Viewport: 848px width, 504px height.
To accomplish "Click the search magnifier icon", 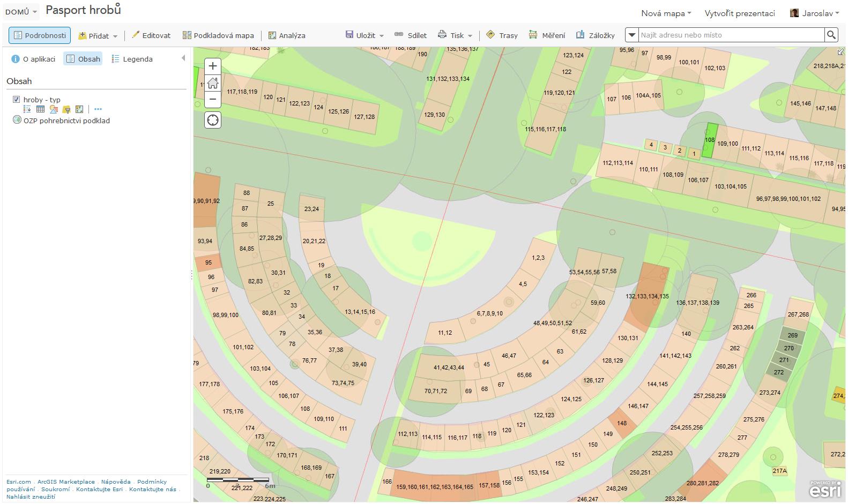I will (831, 35).
